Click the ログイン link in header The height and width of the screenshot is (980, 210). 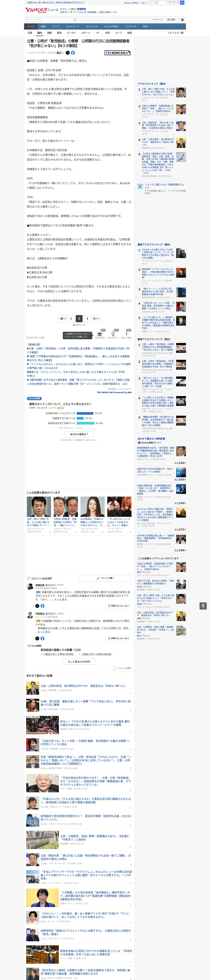64,12
